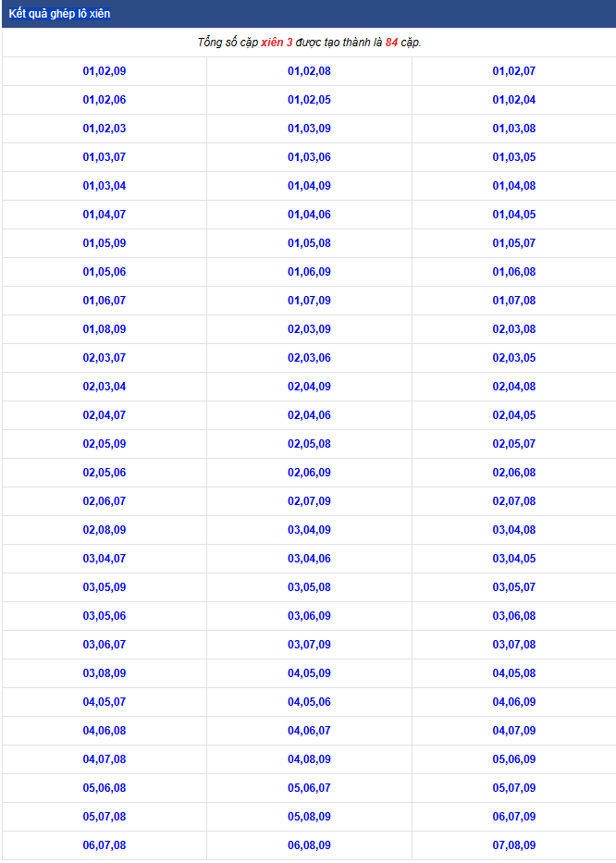Click the 02,05,07 entry
This screenshot has height=863, width=616.
[513, 444]
